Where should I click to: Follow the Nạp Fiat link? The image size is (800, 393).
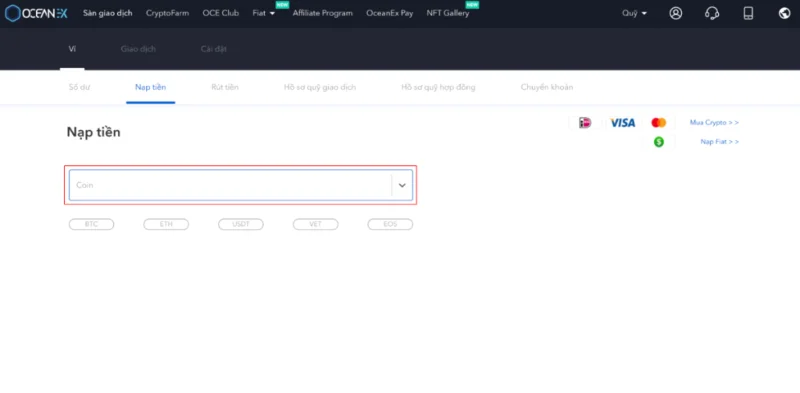click(x=720, y=142)
